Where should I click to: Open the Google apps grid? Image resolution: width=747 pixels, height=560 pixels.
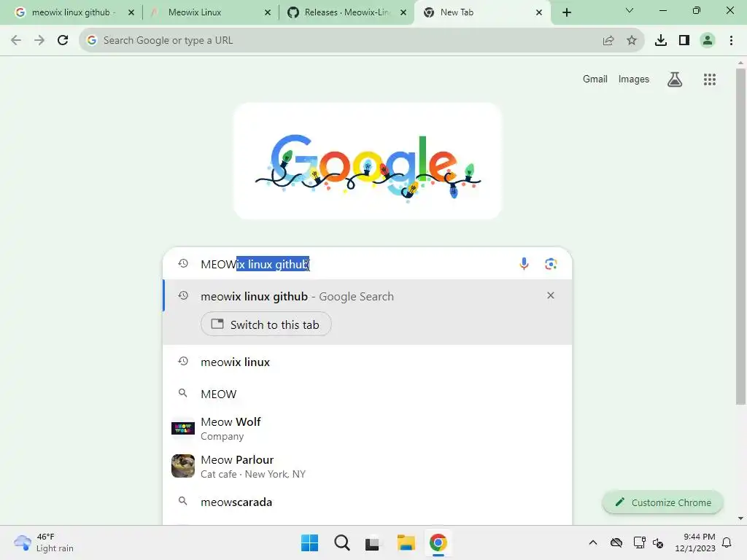(x=709, y=79)
